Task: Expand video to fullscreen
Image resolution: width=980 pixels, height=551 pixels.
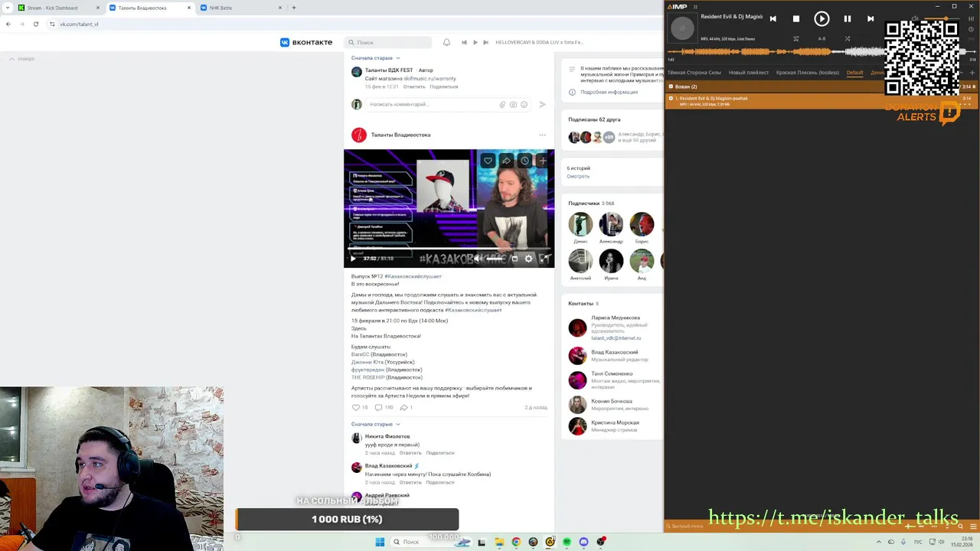Action: coord(544,259)
